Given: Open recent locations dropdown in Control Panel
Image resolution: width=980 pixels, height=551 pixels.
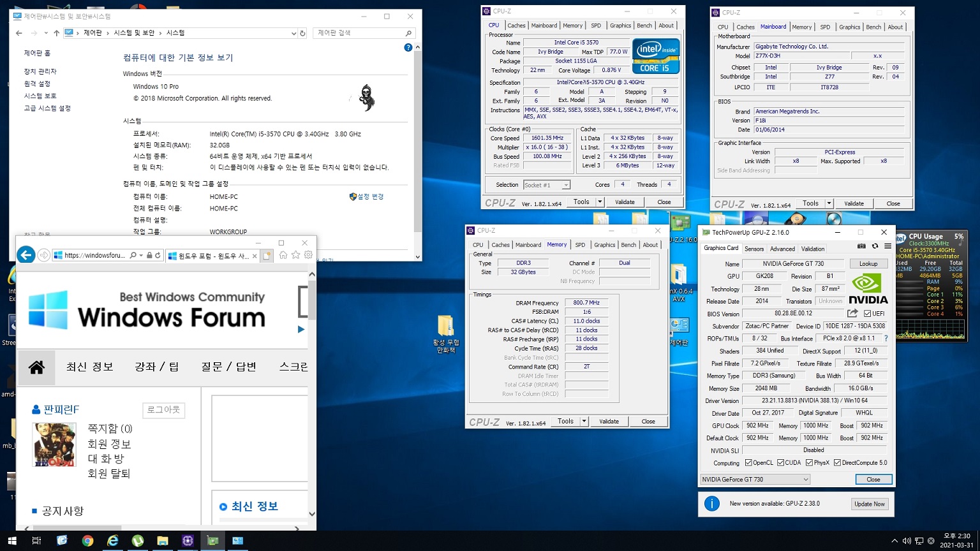Looking at the screenshot, I should click(45, 33).
